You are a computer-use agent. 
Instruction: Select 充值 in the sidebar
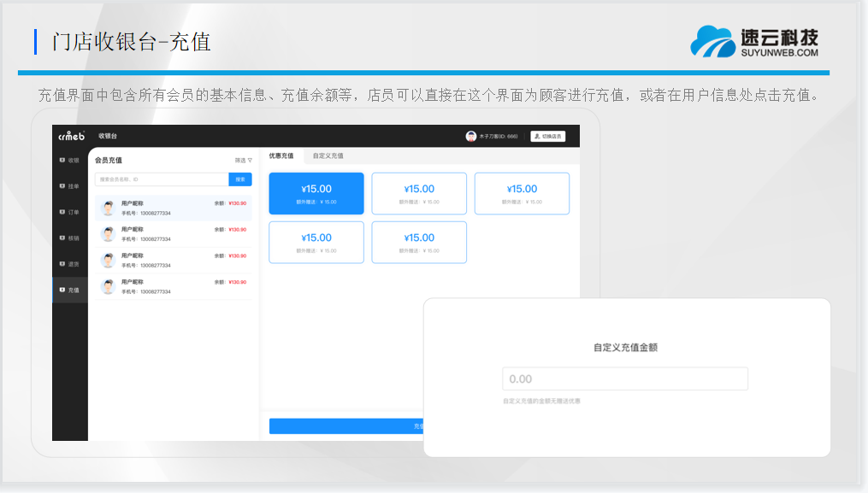tap(69, 290)
